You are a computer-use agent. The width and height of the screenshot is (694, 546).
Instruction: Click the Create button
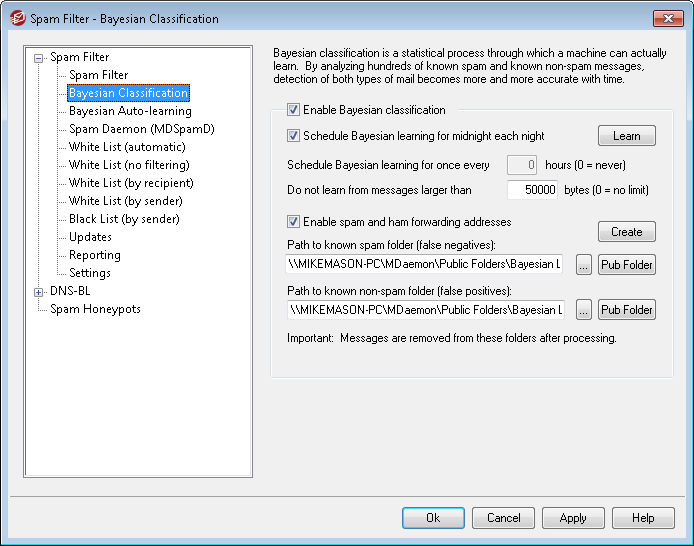(626, 231)
